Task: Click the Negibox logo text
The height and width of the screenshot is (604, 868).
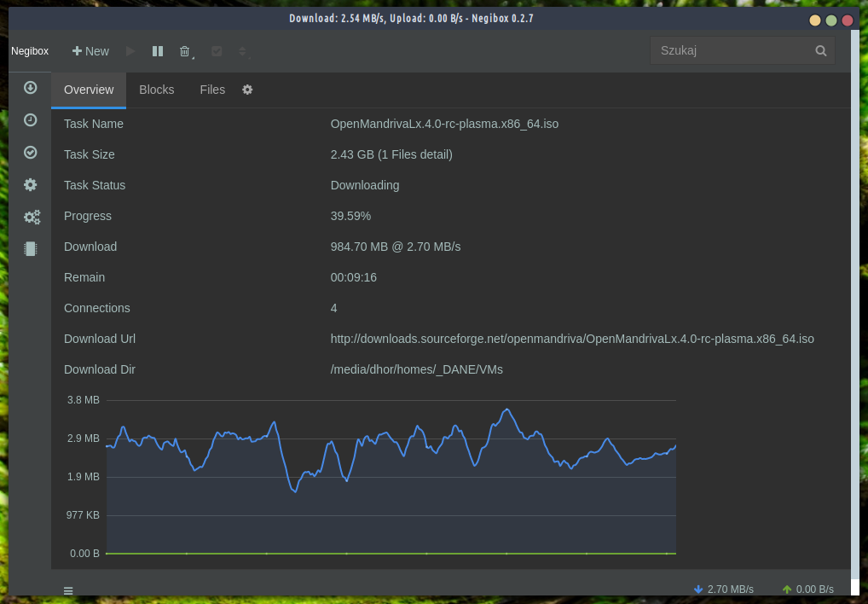Action: (30, 51)
